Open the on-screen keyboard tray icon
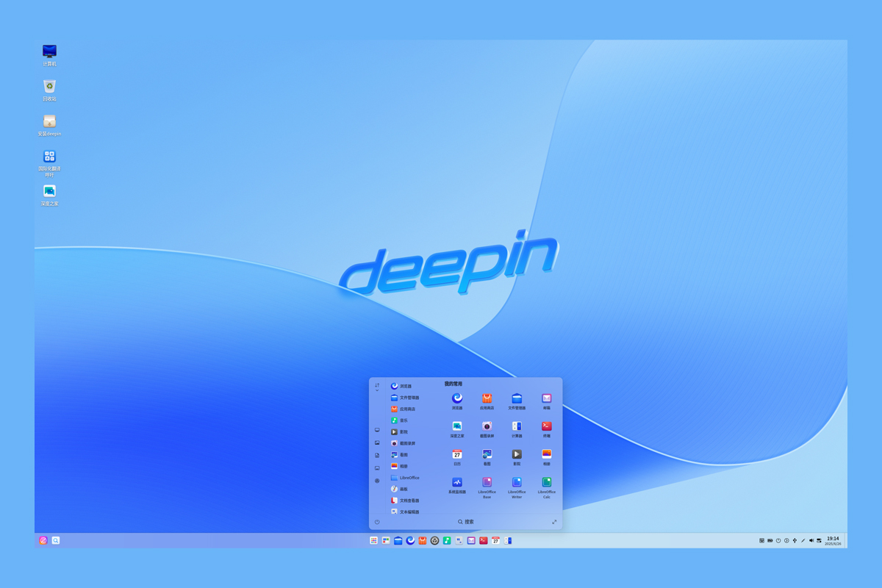 pos(761,540)
